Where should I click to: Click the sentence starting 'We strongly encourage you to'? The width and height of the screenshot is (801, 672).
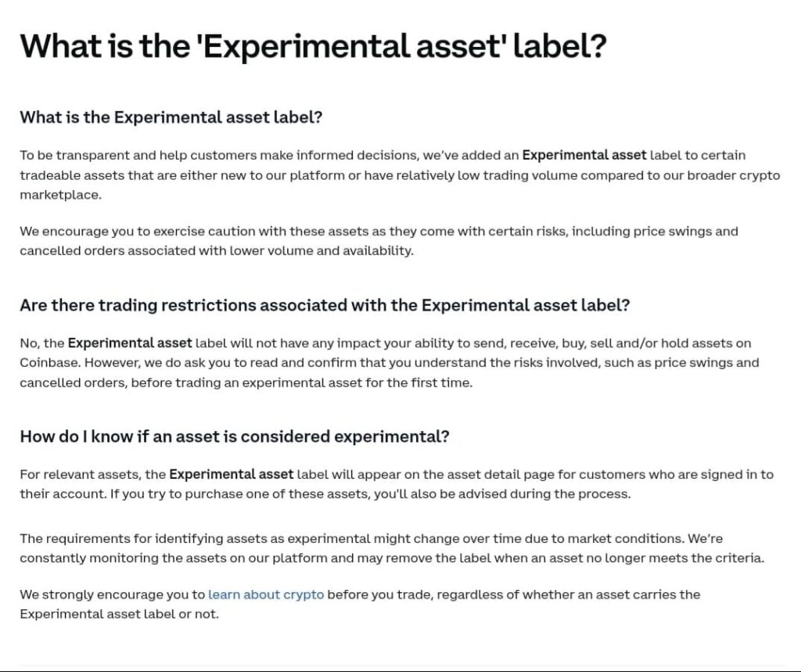click(x=360, y=605)
